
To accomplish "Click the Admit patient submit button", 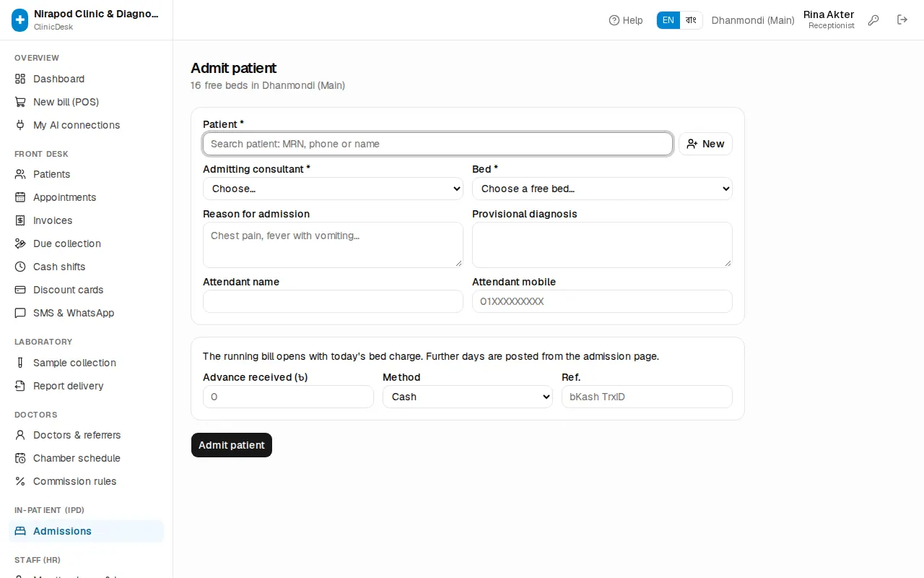I will [x=232, y=445].
